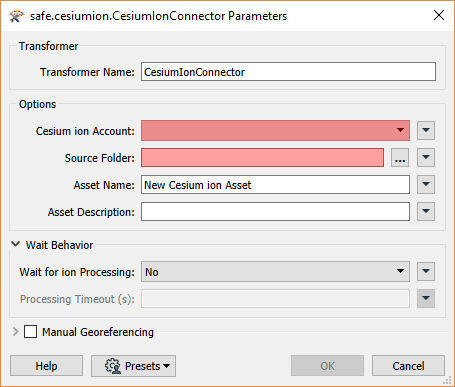Click the Manual Georeferencing label
This screenshot has width=455, height=387.
tap(98, 332)
